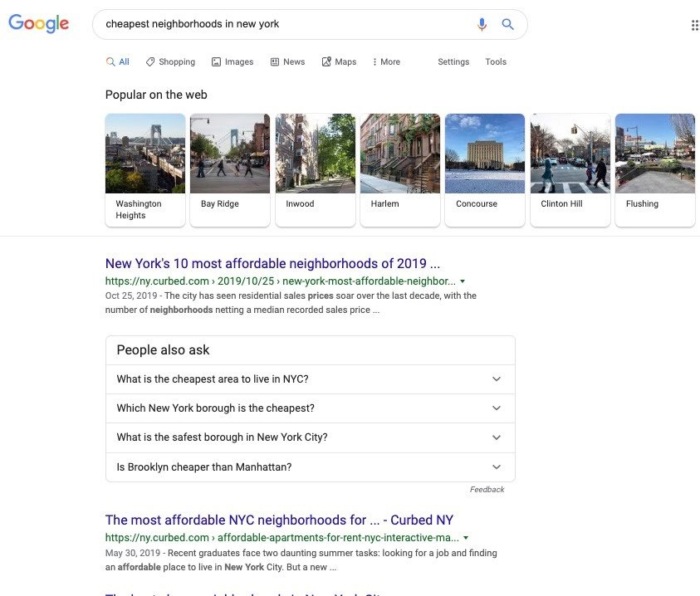Viewport: 700px width, 596px height.
Task: Open the Inwood photo card
Action: (x=316, y=170)
